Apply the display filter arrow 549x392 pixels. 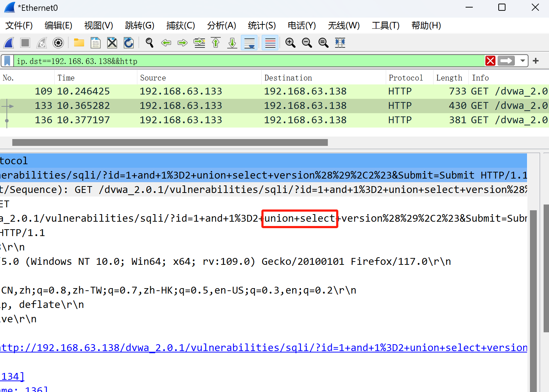506,61
